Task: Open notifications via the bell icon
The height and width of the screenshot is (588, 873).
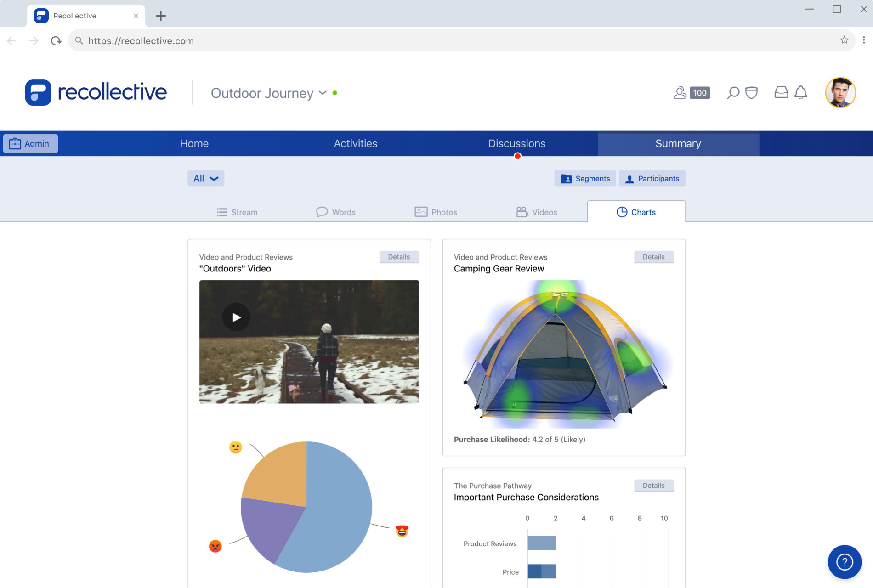Action: click(x=800, y=92)
